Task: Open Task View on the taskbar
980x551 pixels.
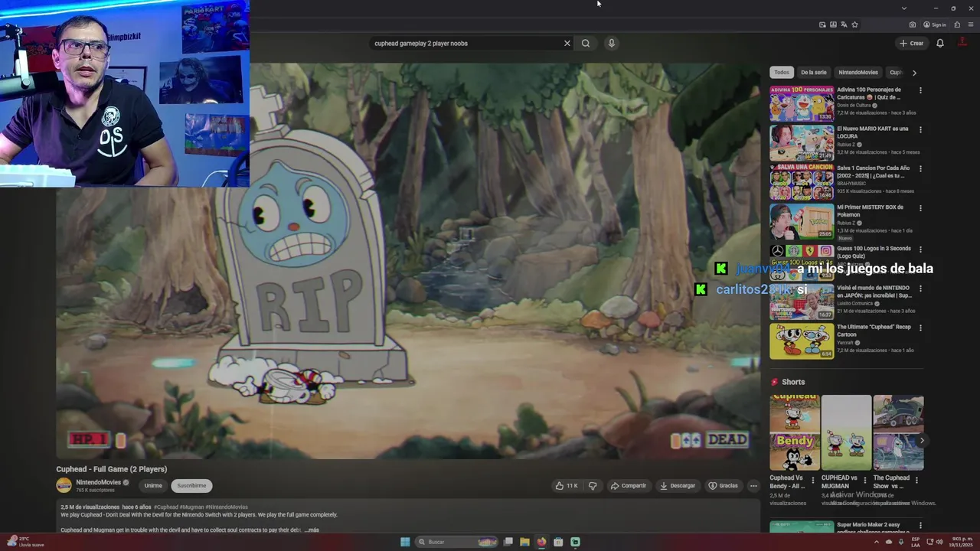Action: tap(508, 542)
